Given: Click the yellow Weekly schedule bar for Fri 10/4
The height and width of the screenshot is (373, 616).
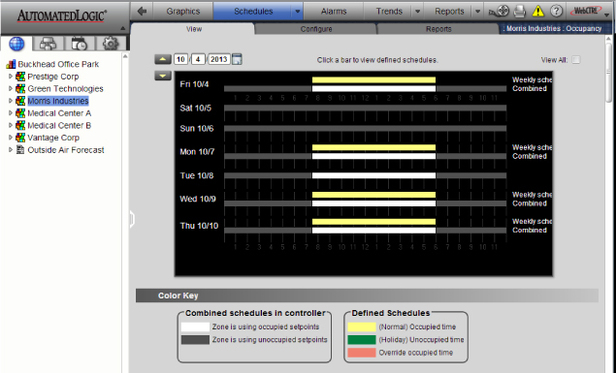Looking at the screenshot, I should click(x=374, y=80).
